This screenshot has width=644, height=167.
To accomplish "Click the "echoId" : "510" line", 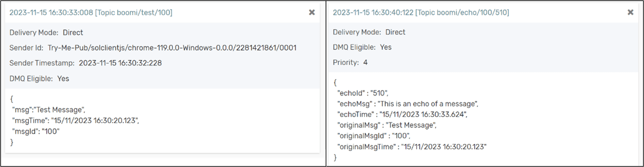I will point(363,93).
